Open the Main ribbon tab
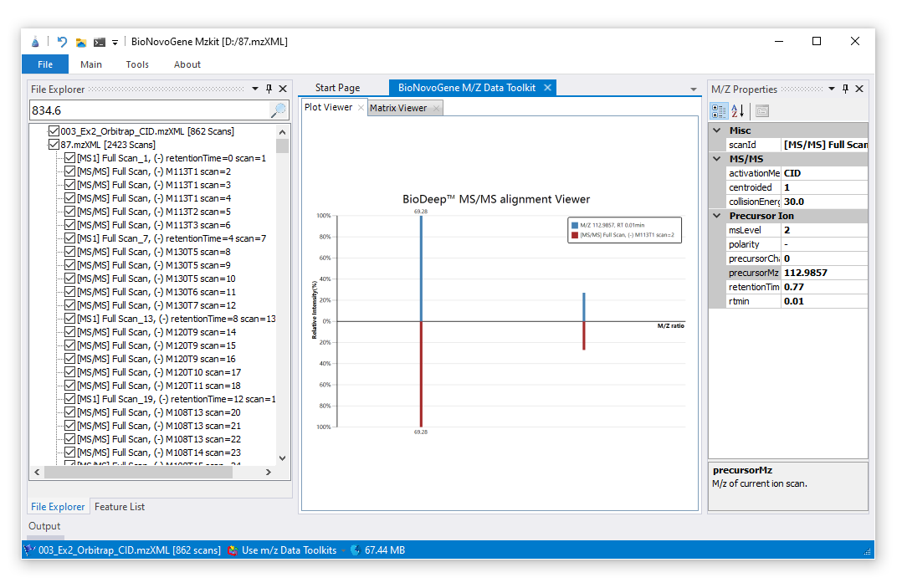 (x=91, y=64)
